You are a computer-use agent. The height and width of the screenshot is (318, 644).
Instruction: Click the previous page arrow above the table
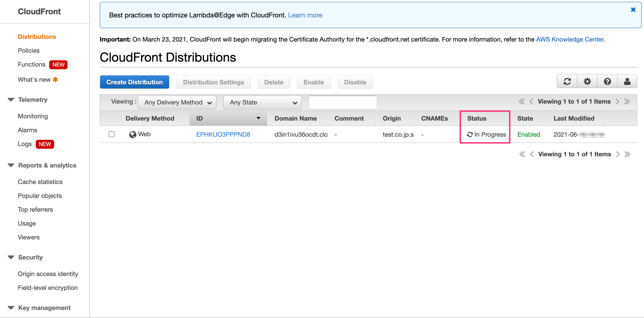(x=532, y=101)
